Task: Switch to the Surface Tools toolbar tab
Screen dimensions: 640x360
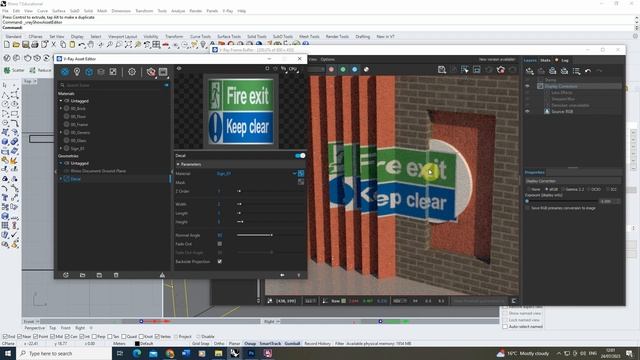Action: pos(229,36)
